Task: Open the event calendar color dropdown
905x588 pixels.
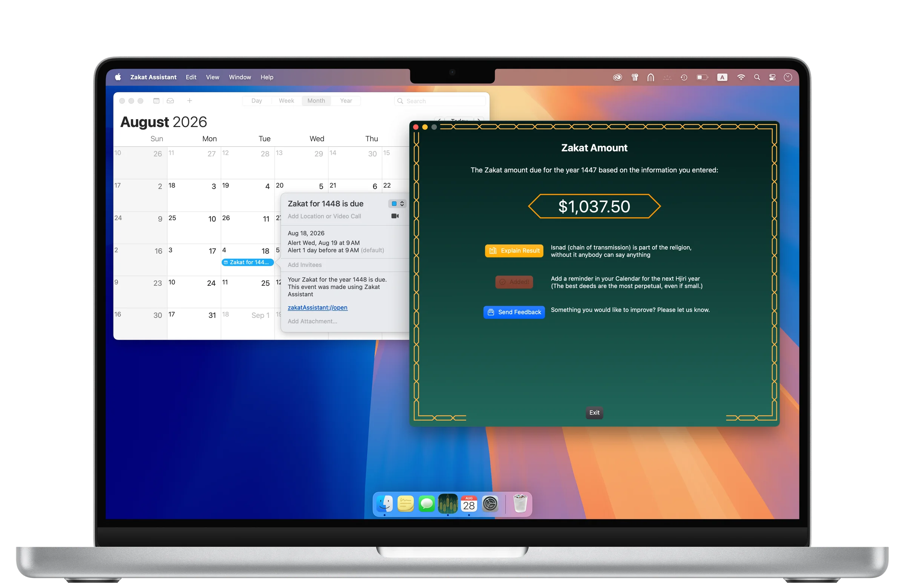Action: (x=397, y=204)
